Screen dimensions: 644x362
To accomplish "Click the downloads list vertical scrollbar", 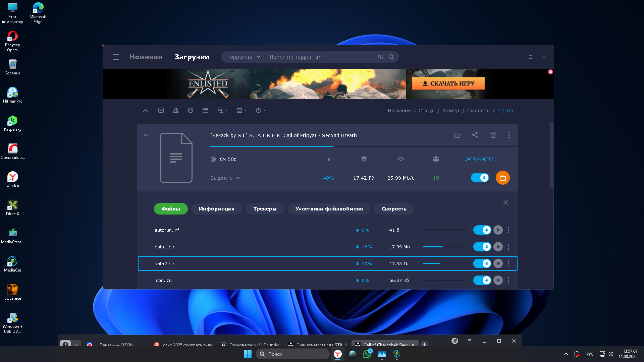I will (551, 156).
